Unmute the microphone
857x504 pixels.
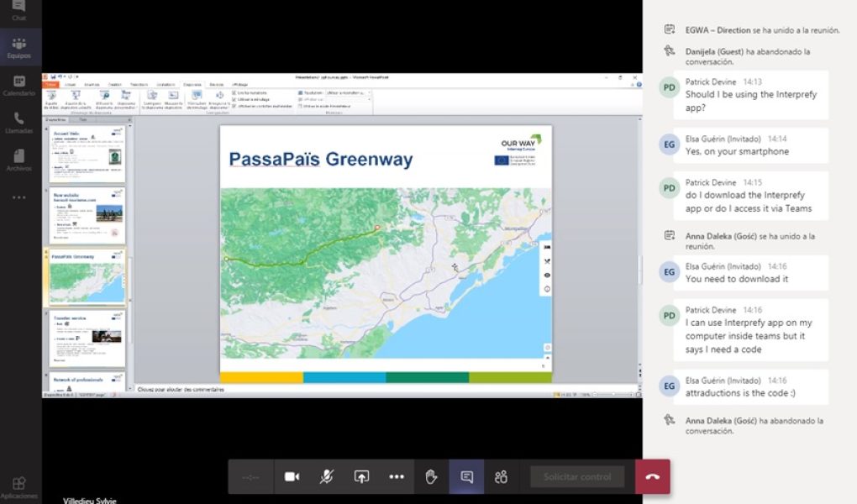pyautogui.click(x=327, y=477)
